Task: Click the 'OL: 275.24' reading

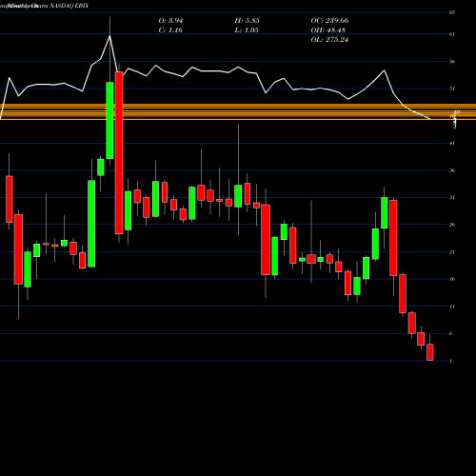Action: point(329,40)
